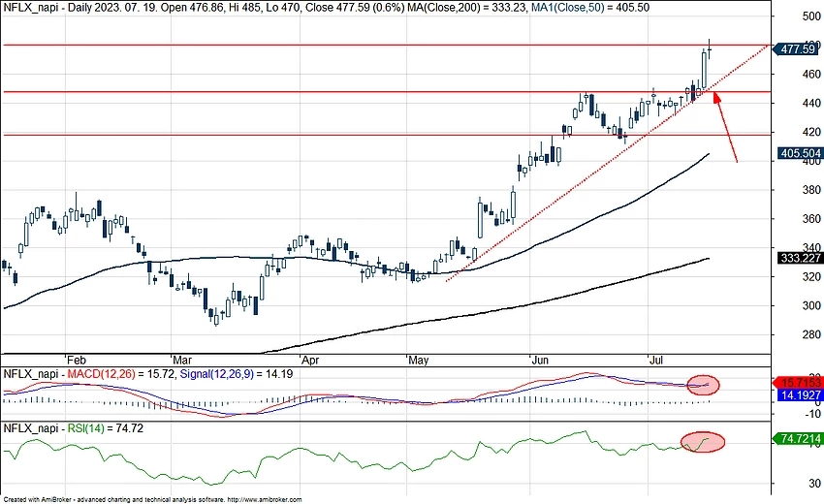The height and width of the screenshot is (504, 824).
Task: Click the 405.504 moving average axis label
Action: click(x=801, y=153)
